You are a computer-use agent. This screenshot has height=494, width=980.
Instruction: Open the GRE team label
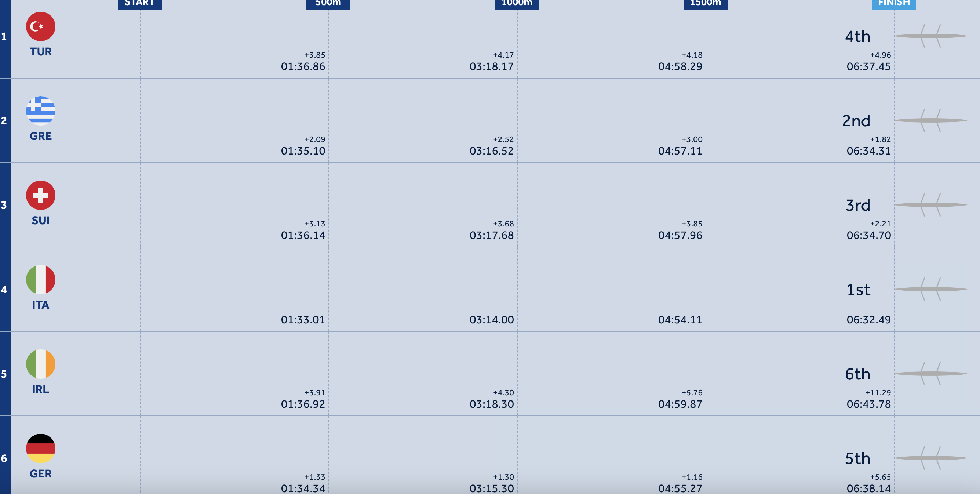[x=41, y=136]
